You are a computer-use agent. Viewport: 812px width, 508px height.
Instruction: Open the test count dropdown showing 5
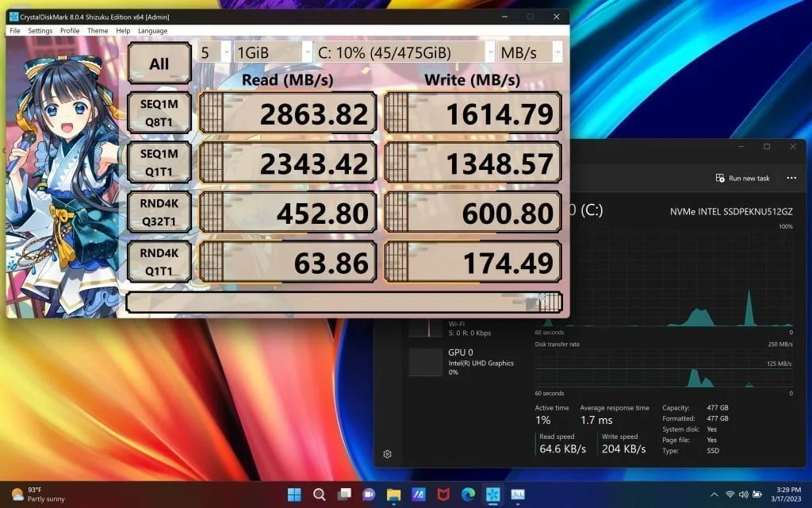click(213, 52)
